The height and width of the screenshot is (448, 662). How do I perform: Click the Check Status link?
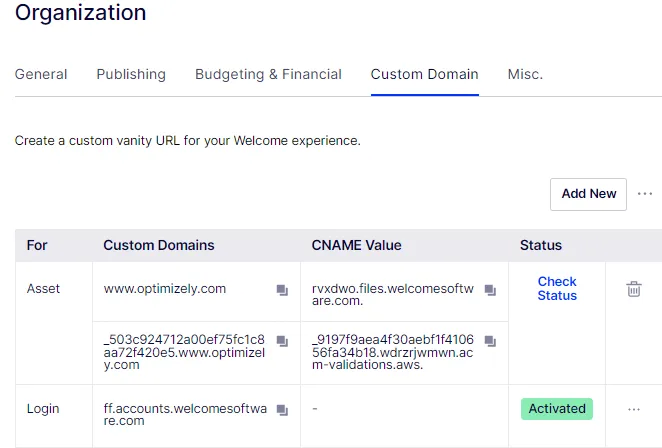(557, 288)
